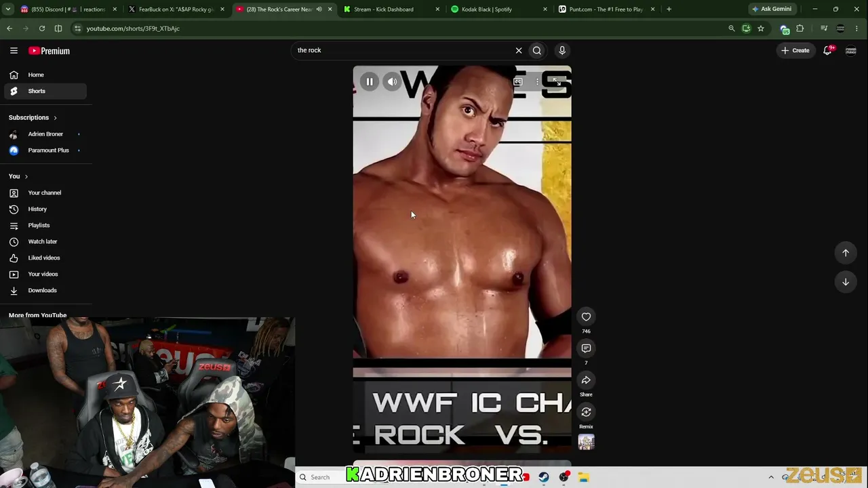Show hidden system tray icons
Viewport: 868px width, 488px height.
point(771,477)
